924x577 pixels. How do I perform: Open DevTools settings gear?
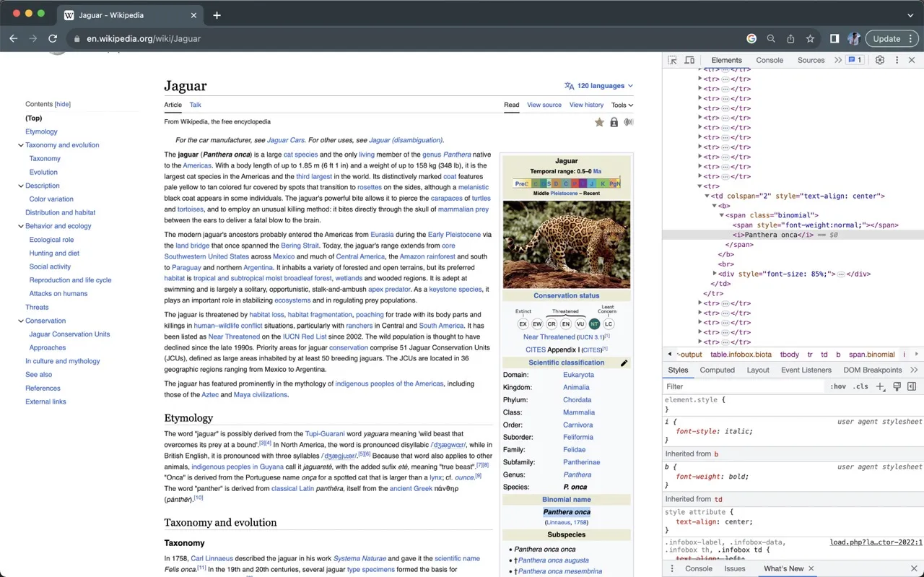[880, 60]
